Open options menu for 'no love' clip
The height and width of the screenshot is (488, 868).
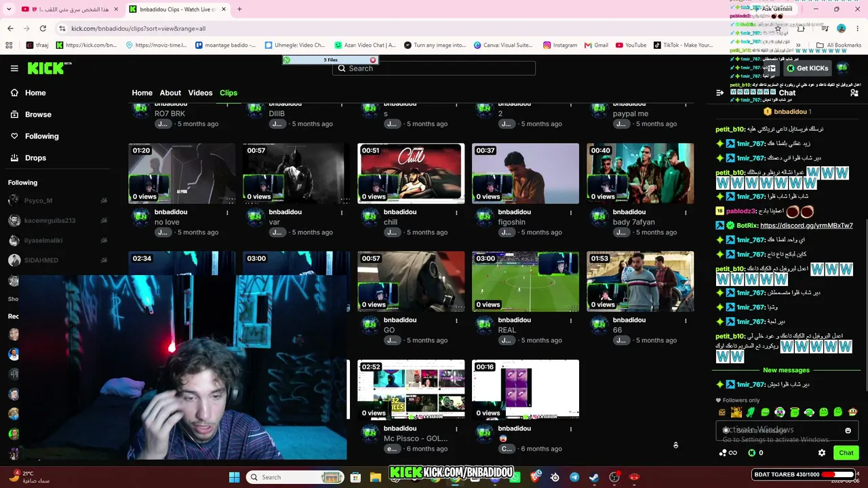[x=227, y=212]
